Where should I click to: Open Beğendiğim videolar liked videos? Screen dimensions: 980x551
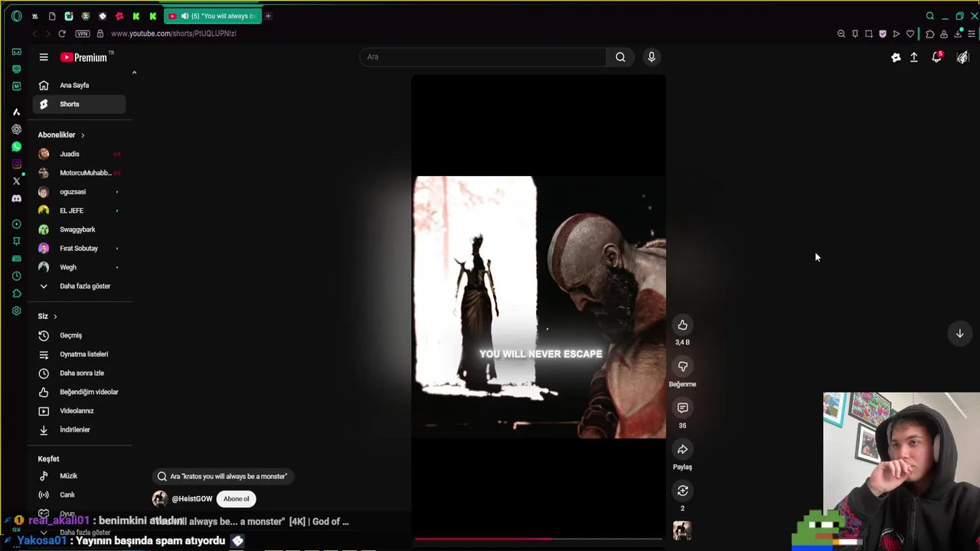pyautogui.click(x=80, y=392)
